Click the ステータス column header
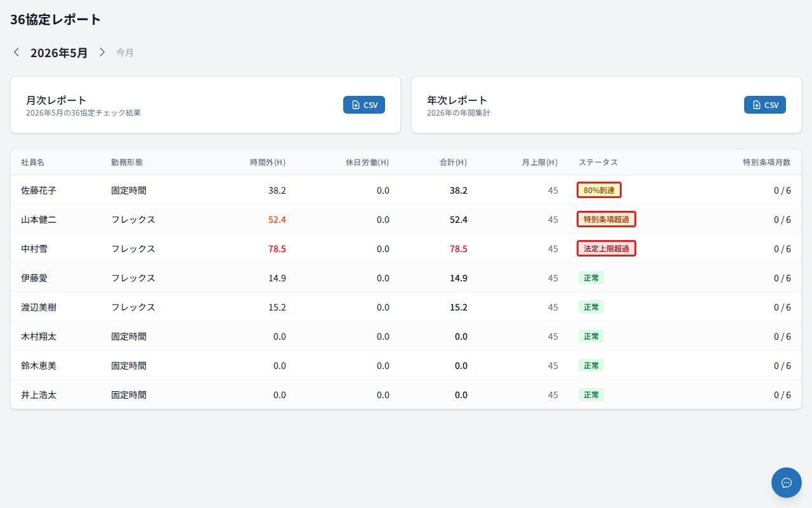The height and width of the screenshot is (508, 812). pos(598,163)
